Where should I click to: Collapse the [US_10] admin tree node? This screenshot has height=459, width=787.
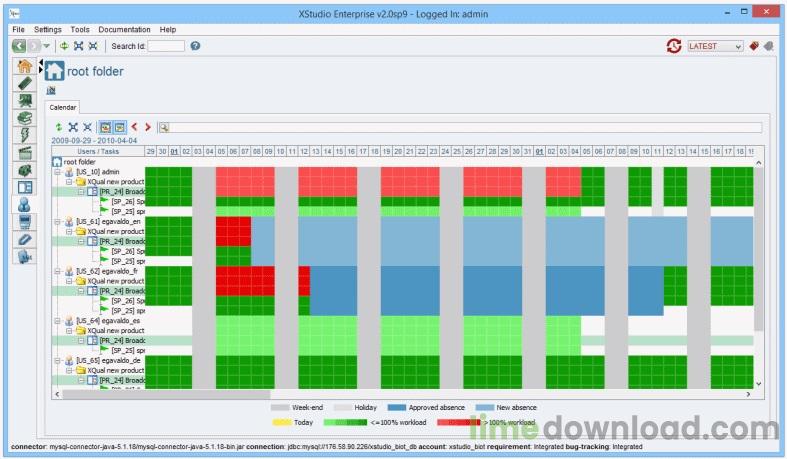click(x=58, y=172)
